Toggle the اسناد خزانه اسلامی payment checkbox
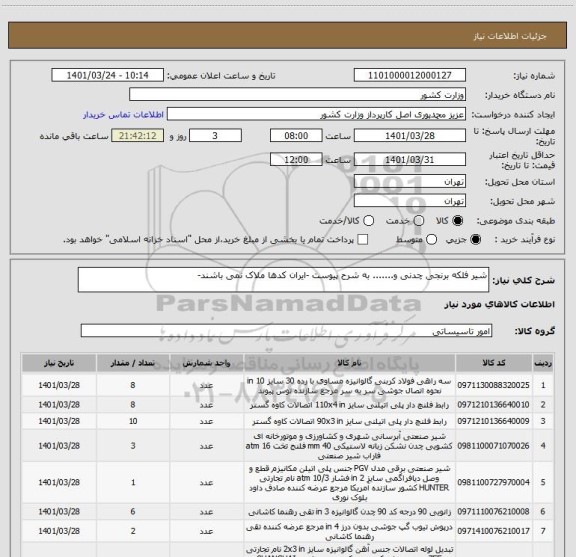 (363, 240)
